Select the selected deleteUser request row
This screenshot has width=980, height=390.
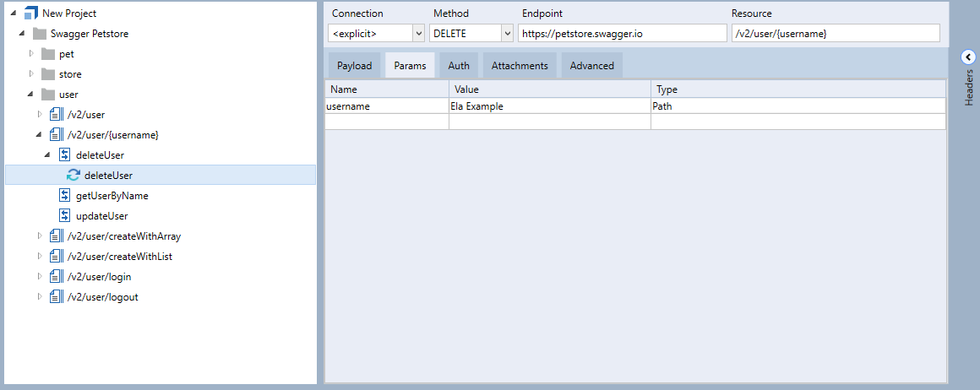point(160,175)
